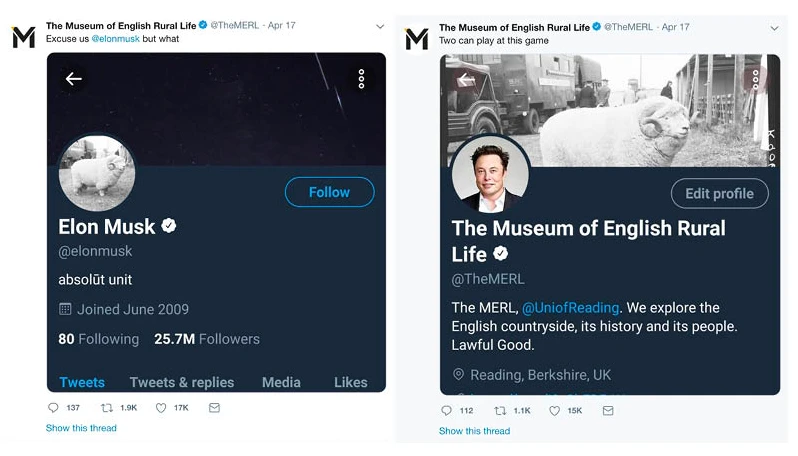Click envelope icon on right tweet
The height and width of the screenshot is (456, 798).
[x=607, y=411]
